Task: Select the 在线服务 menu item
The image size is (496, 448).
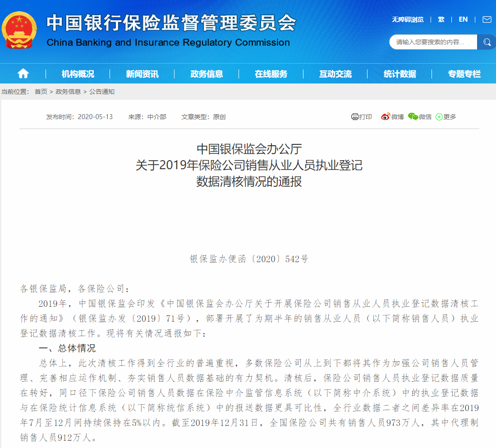Action: (271, 74)
